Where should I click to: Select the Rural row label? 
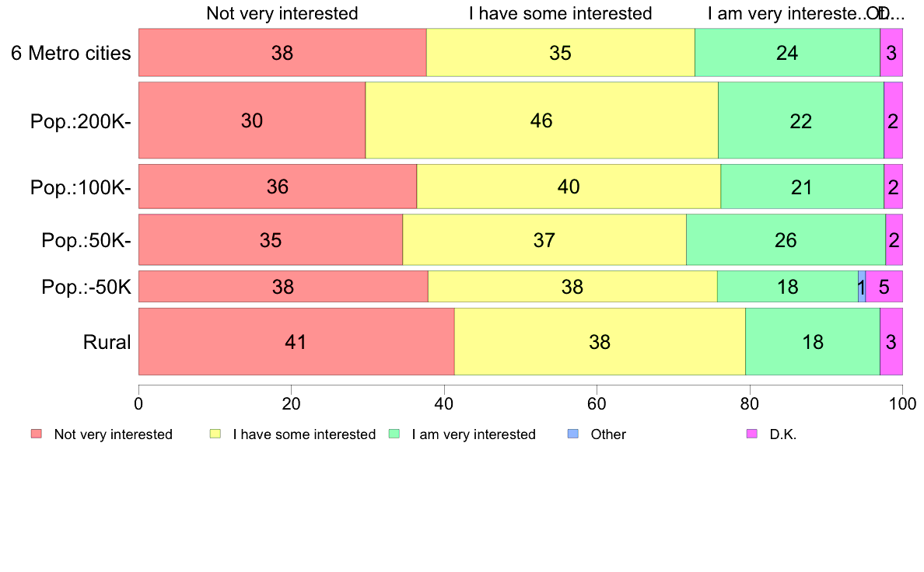[x=107, y=342]
